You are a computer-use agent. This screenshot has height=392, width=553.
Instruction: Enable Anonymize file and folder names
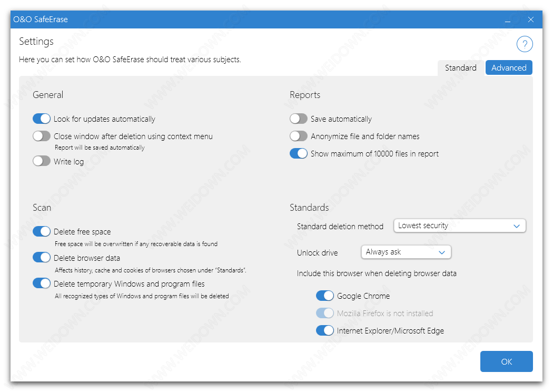pos(299,136)
